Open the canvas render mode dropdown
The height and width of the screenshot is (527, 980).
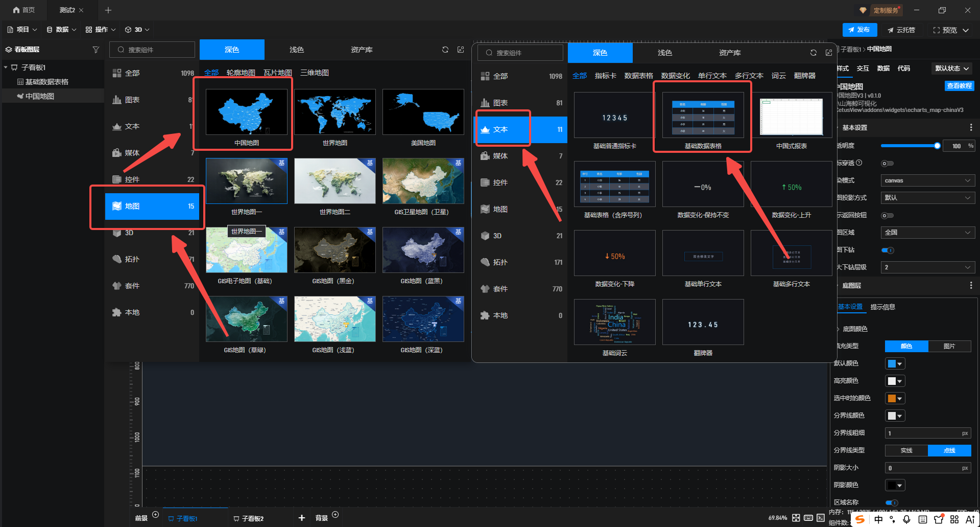(927, 180)
